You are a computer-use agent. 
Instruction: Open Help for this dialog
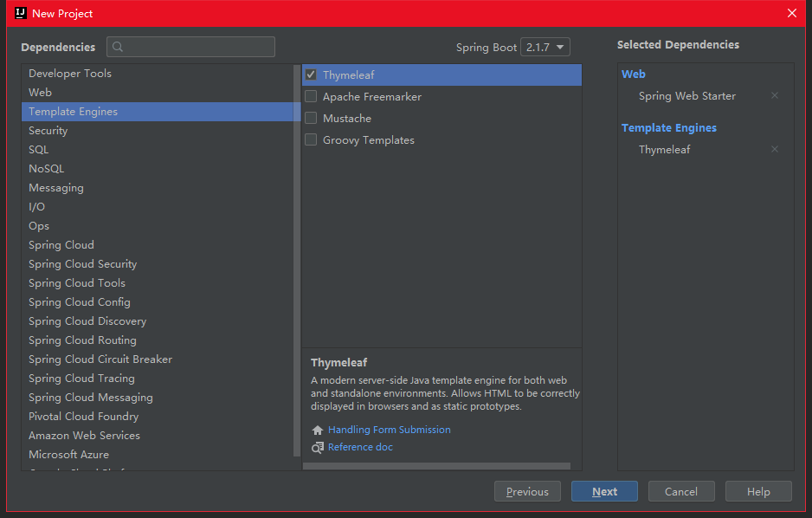758,492
